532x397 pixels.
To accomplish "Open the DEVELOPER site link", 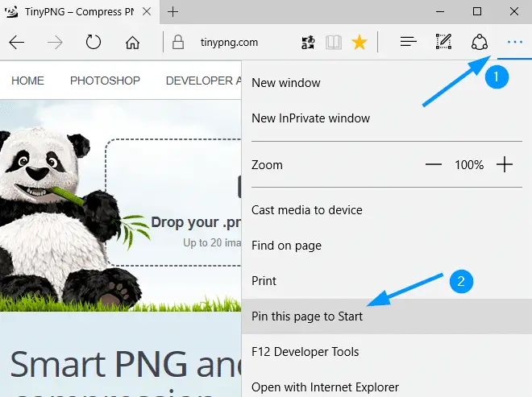I will [203, 81].
